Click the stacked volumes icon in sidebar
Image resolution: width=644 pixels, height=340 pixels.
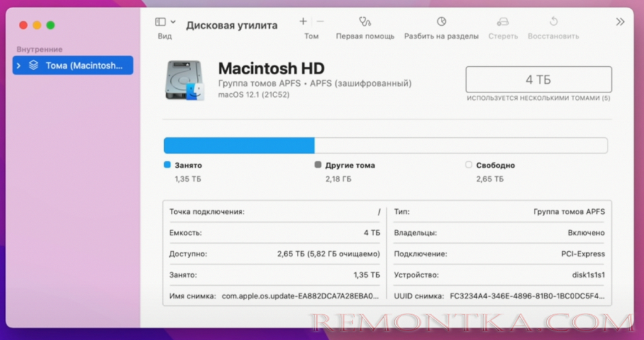click(x=34, y=65)
